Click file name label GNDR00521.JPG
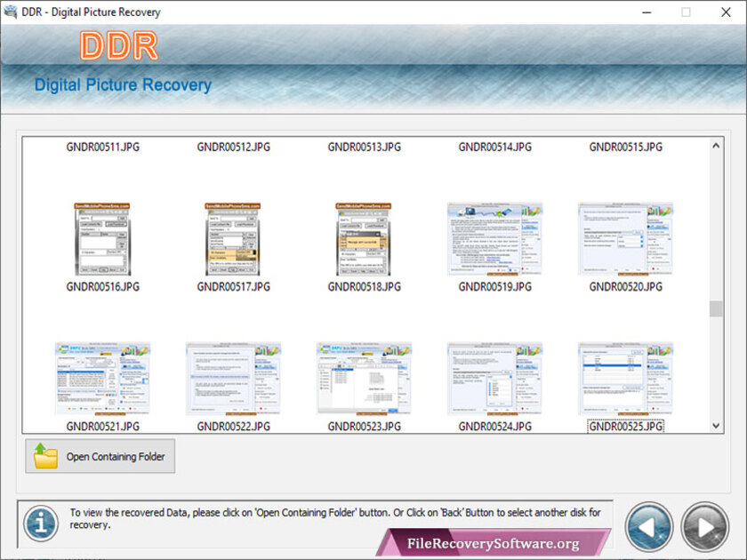Screen dimensions: 747x560 click(x=103, y=426)
